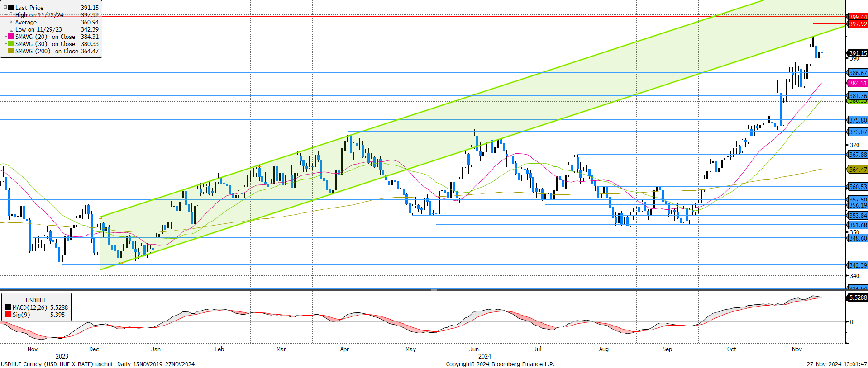Click the 5.5288 MACD value label

pyautogui.click(x=857, y=297)
